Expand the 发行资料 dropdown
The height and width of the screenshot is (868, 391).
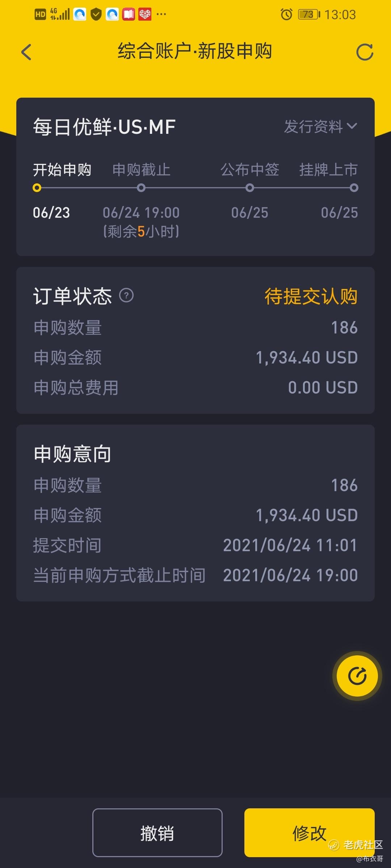coord(321,126)
